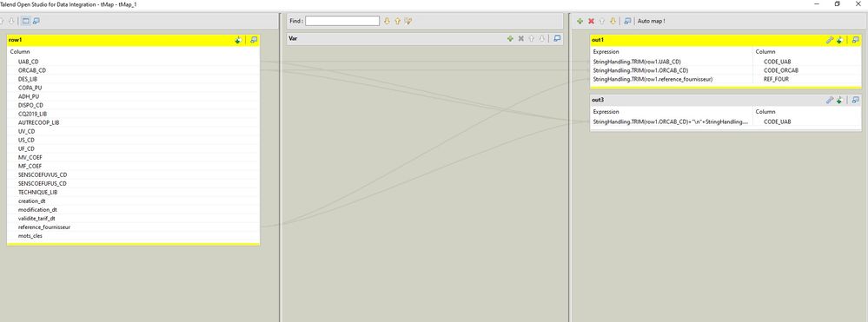Add a variable in the Var panel
Viewport: 868px width, 322px height.
click(x=510, y=39)
